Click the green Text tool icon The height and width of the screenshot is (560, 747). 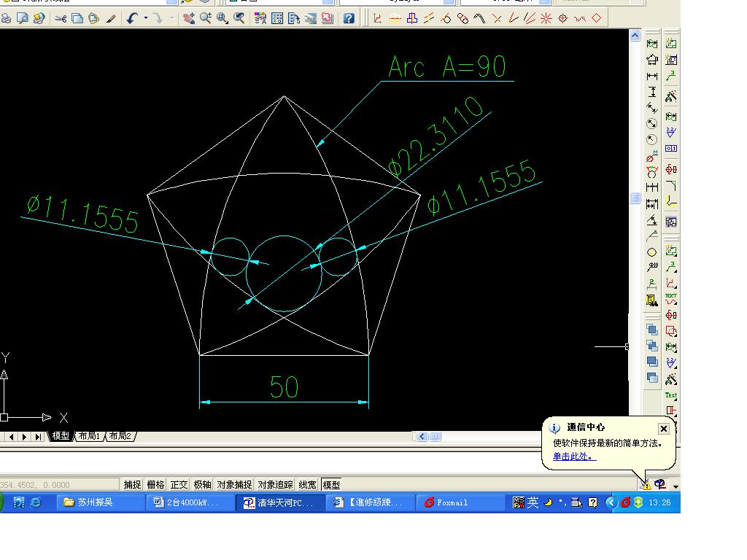coord(671,395)
